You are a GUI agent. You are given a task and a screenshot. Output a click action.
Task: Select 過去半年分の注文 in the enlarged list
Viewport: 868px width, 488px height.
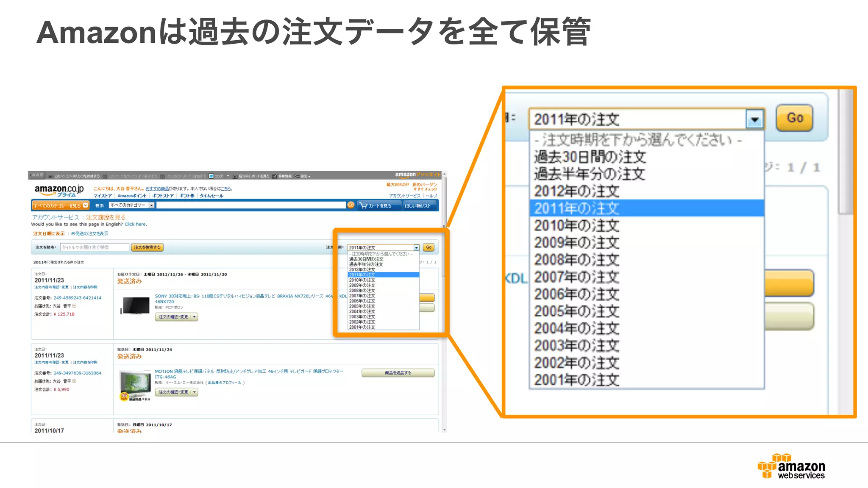(x=646, y=174)
